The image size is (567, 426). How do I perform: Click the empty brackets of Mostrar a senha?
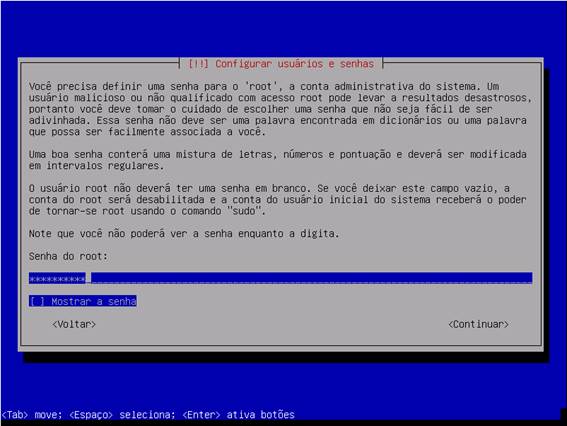37,301
